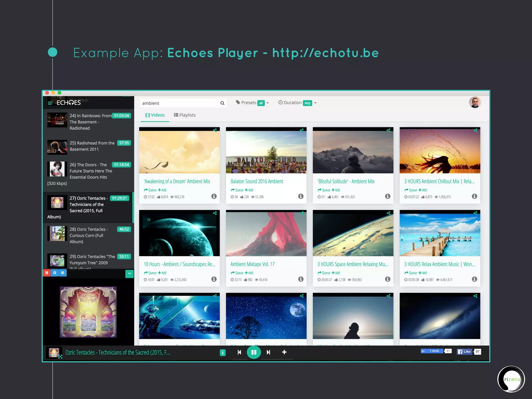Share on Twitter from the sidebar
The height and width of the screenshot is (399, 532).
pyautogui.click(x=55, y=273)
